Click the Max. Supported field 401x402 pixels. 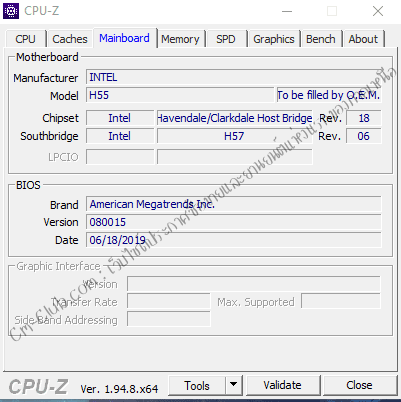(x=341, y=302)
